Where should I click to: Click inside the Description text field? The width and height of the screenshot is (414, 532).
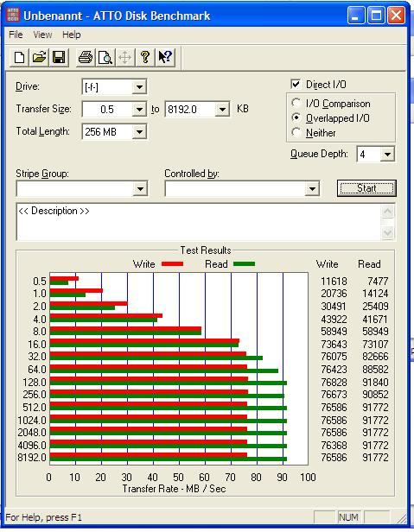pos(199,222)
